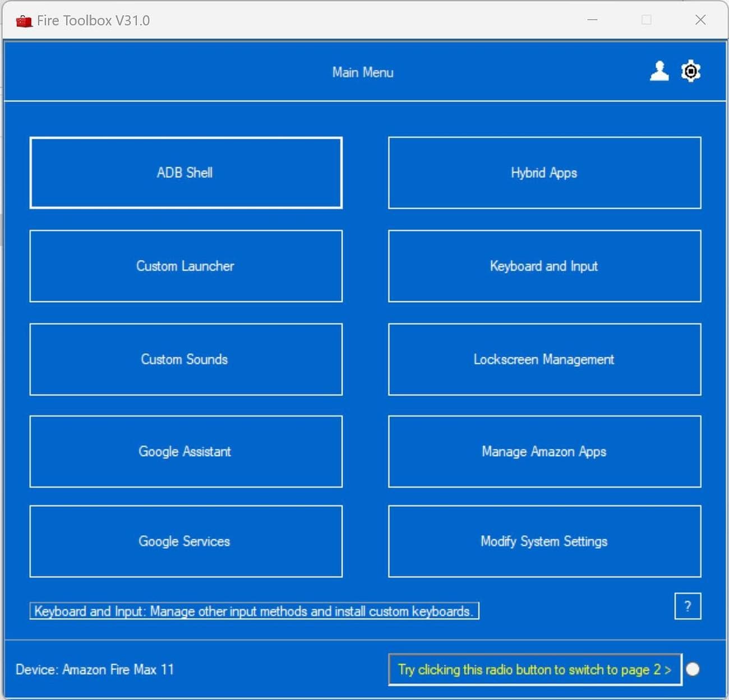The image size is (729, 700).
Task: Click the question mark help button
Action: 688,606
